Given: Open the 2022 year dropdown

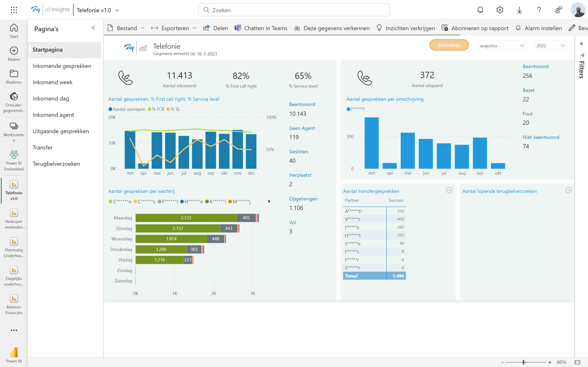Looking at the screenshot, I should click(x=550, y=46).
